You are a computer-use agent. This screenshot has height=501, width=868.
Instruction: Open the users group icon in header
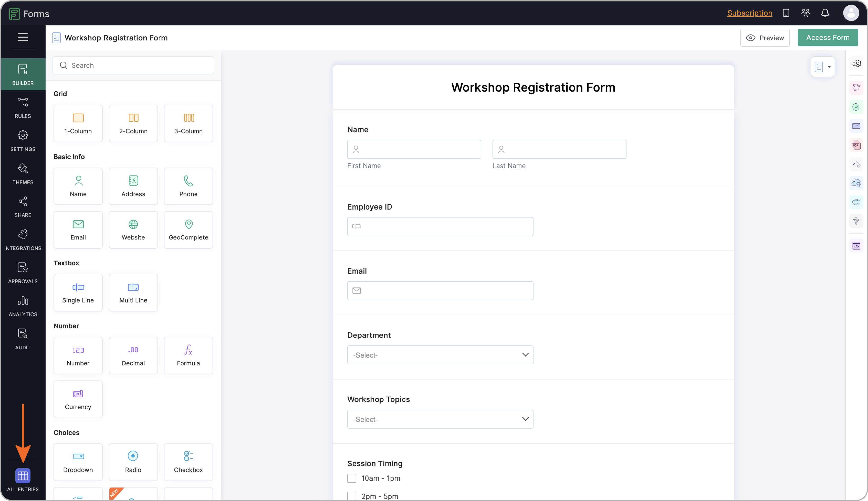[x=805, y=13]
